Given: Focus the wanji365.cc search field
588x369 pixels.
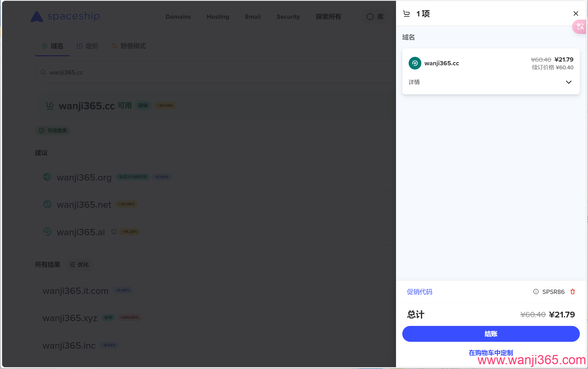Looking at the screenshot, I should click(x=215, y=72).
